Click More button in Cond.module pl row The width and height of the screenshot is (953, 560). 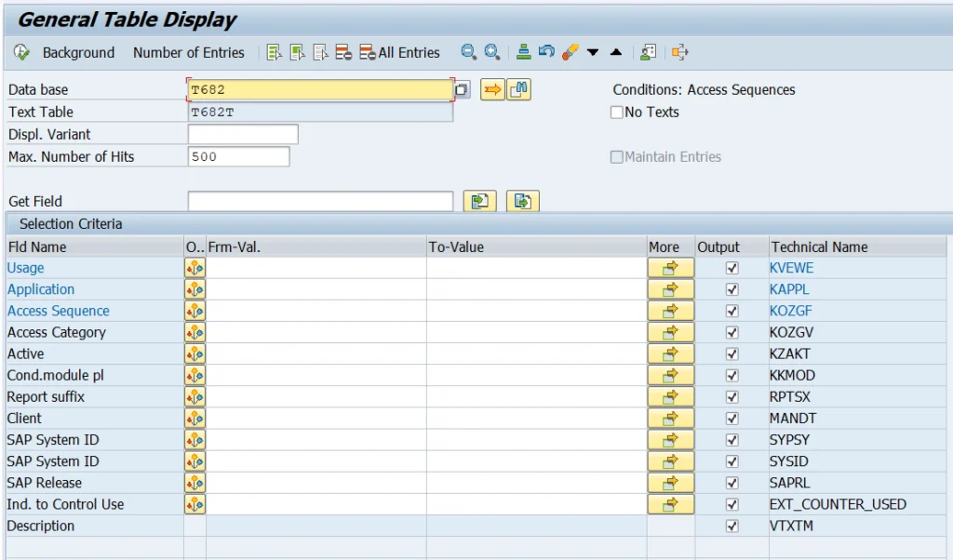click(x=670, y=376)
